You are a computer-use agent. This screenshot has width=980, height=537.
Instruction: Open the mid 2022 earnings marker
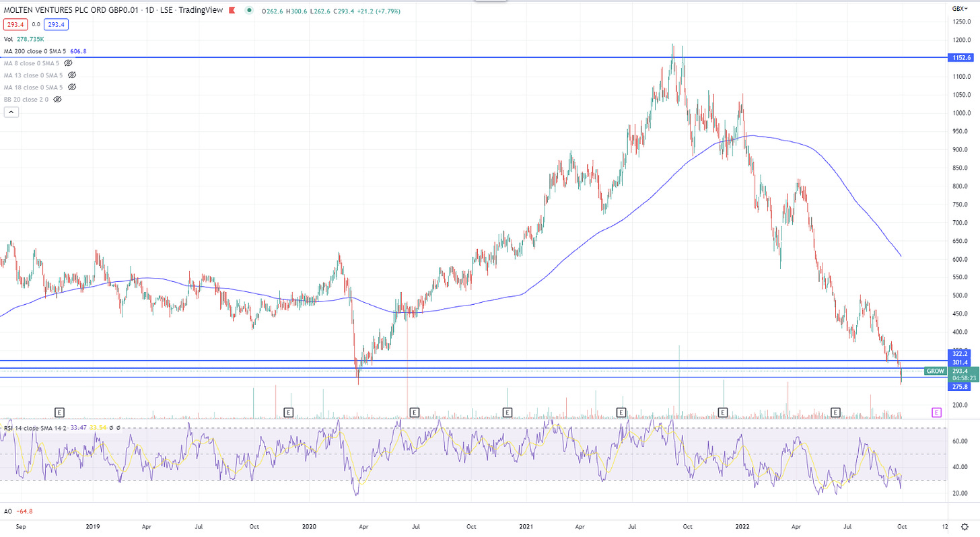(836, 411)
